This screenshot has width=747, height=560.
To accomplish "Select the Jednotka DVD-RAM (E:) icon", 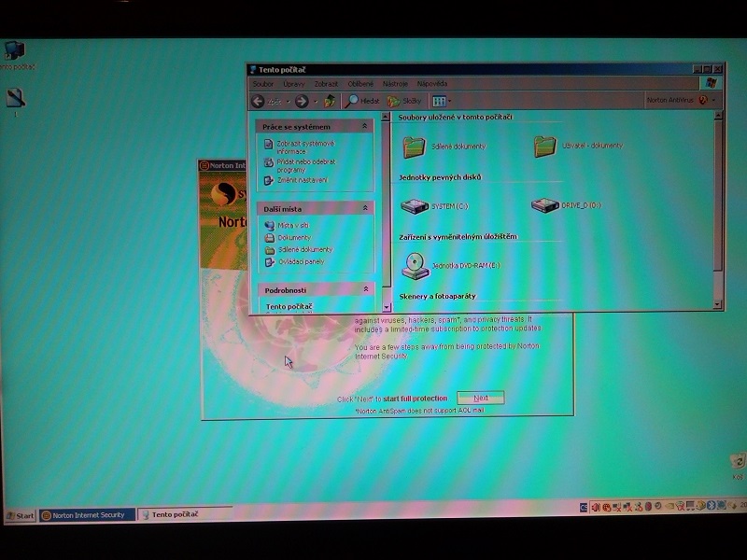I will pyautogui.click(x=415, y=266).
